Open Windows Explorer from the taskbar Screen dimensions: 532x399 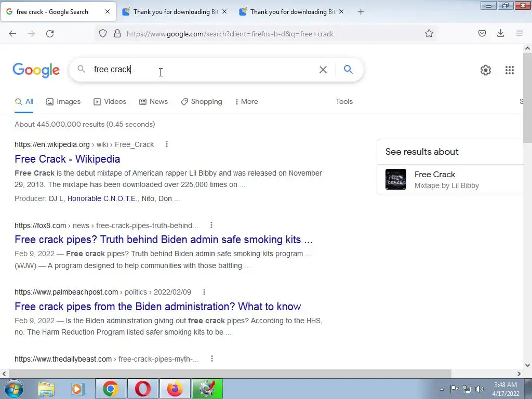point(46,389)
